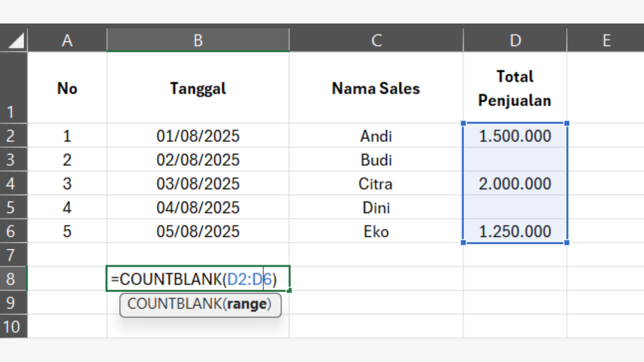Select row 8 header

click(x=11, y=279)
